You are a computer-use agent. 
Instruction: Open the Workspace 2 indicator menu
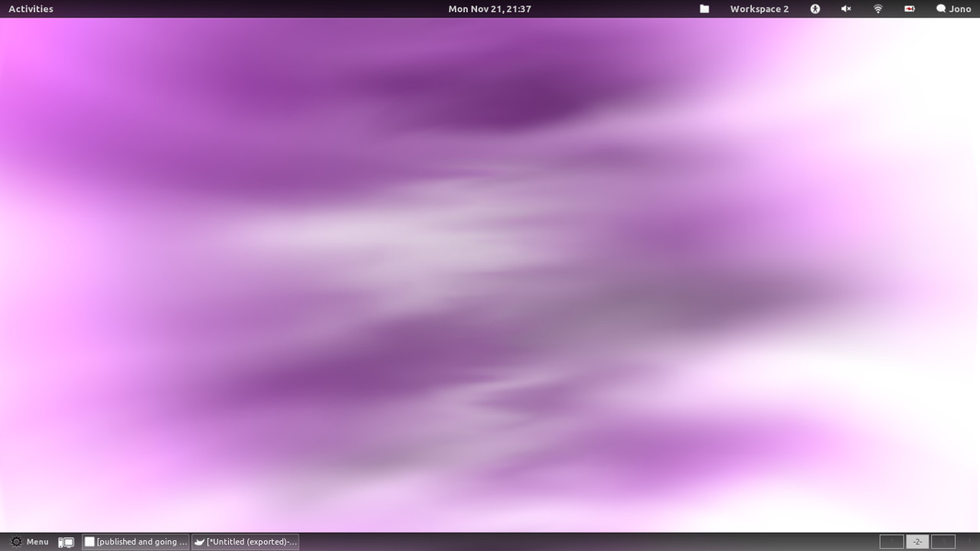point(759,9)
